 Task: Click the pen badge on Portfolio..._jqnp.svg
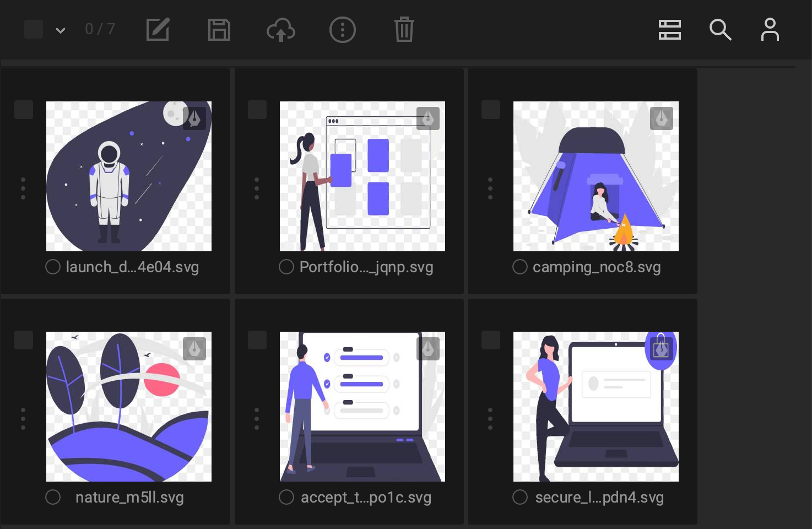point(428,118)
